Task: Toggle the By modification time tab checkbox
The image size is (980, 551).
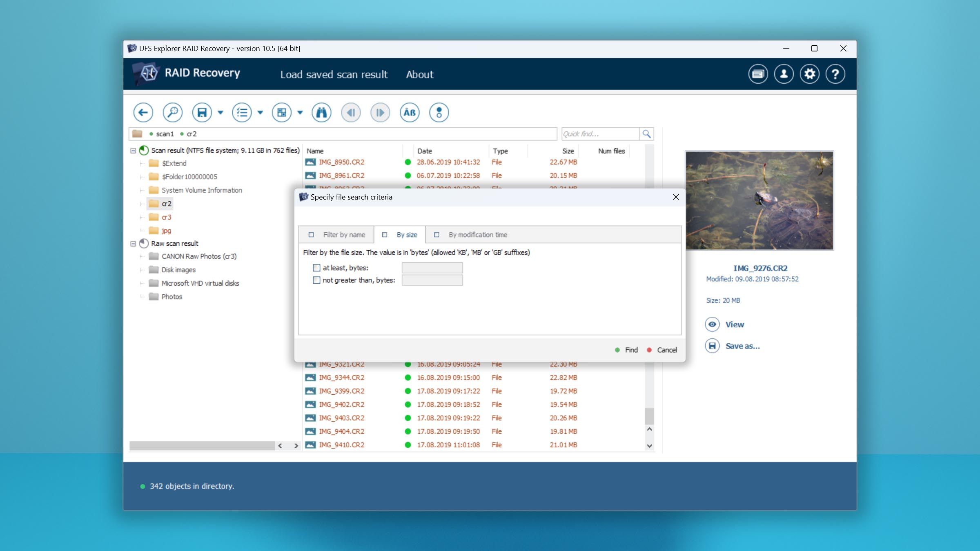Action: (x=437, y=235)
